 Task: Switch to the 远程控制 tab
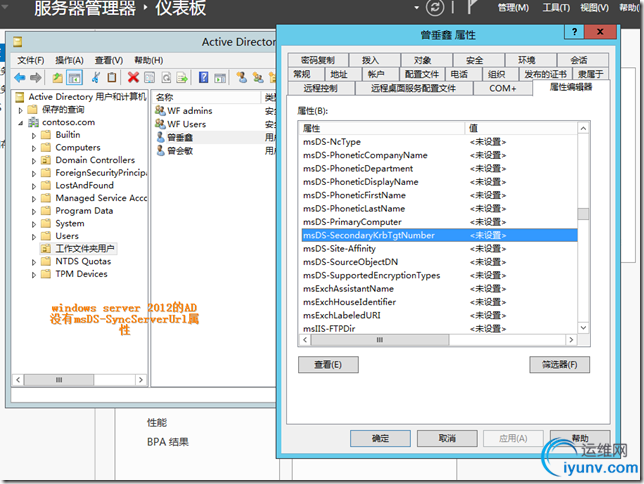click(x=321, y=88)
